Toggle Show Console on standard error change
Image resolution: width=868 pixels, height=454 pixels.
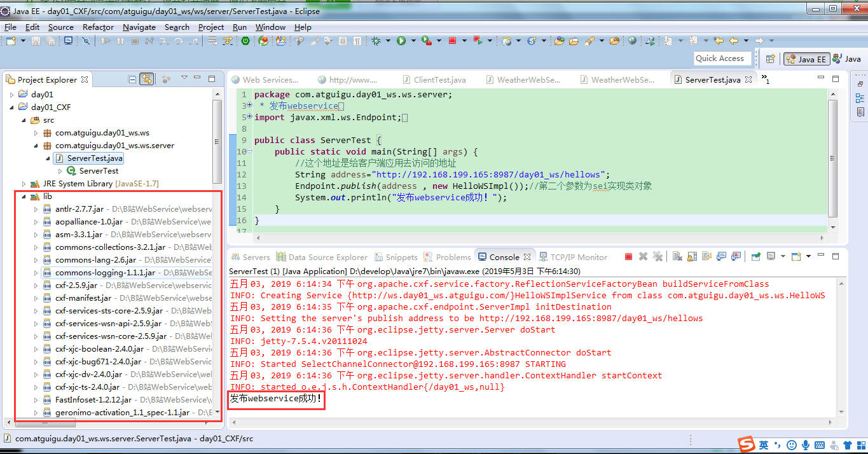pos(736,257)
